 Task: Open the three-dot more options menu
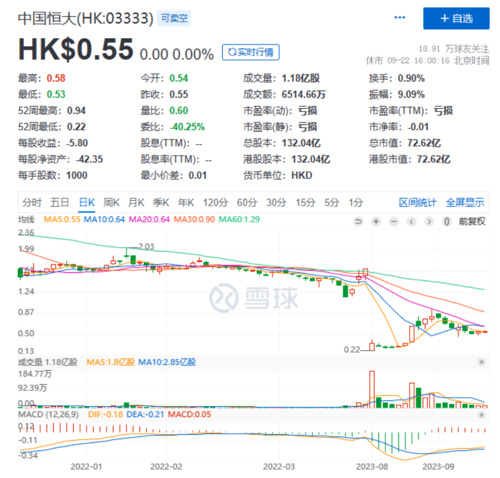(x=400, y=18)
